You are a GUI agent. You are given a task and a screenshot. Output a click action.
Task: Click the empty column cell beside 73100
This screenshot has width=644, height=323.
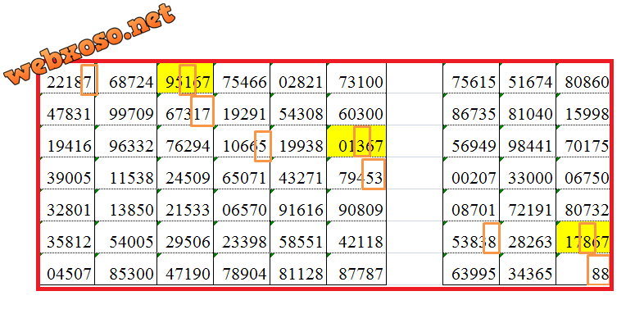point(415,78)
